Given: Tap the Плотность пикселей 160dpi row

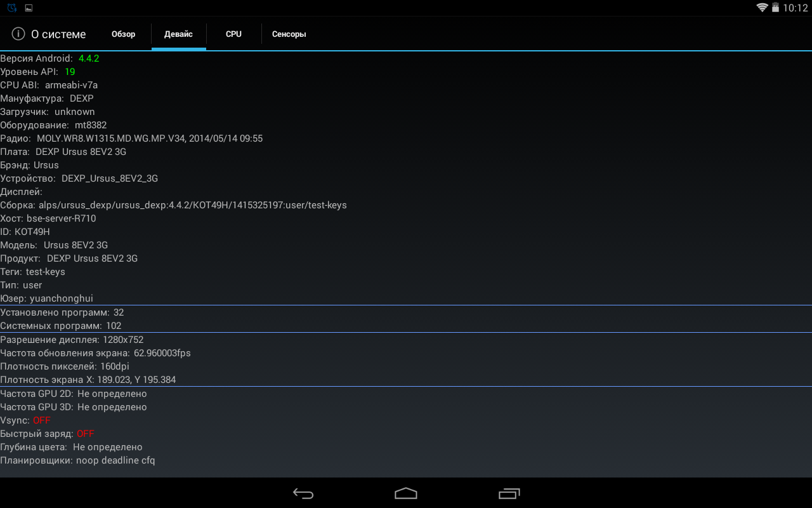Looking at the screenshot, I should click(x=406, y=366).
